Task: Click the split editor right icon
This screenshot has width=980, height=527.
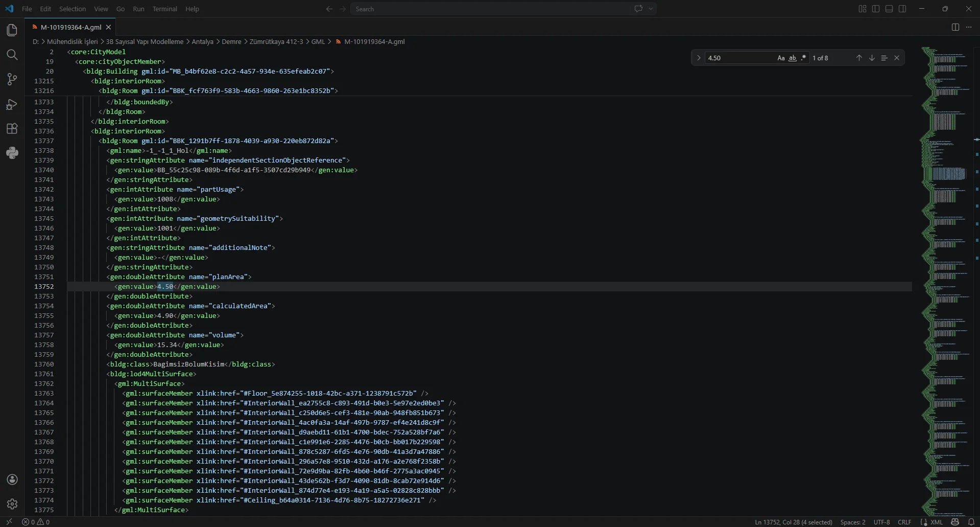Action: (x=955, y=27)
